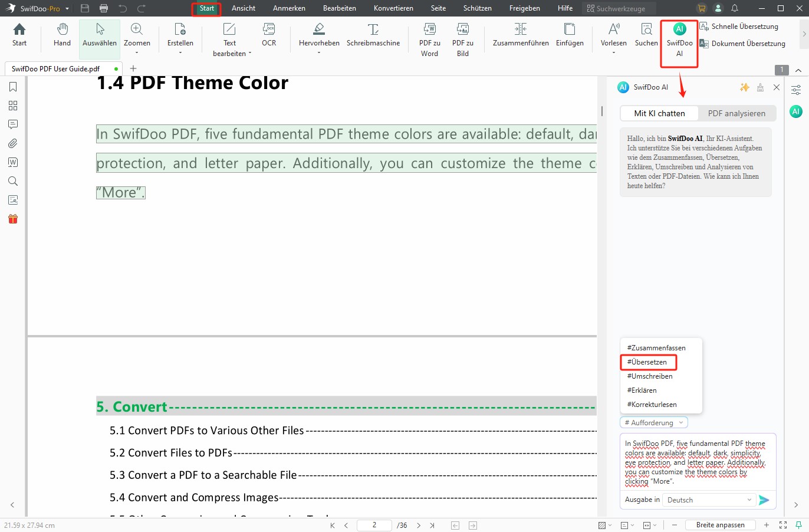The width and height of the screenshot is (809, 532).
Task: Choose the #Erklären prompt
Action: click(642, 390)
